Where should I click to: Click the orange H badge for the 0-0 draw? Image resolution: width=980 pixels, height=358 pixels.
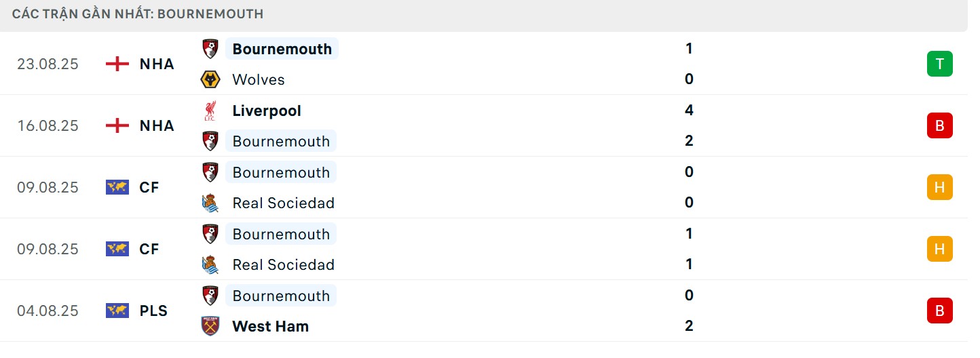click(939, 187)
